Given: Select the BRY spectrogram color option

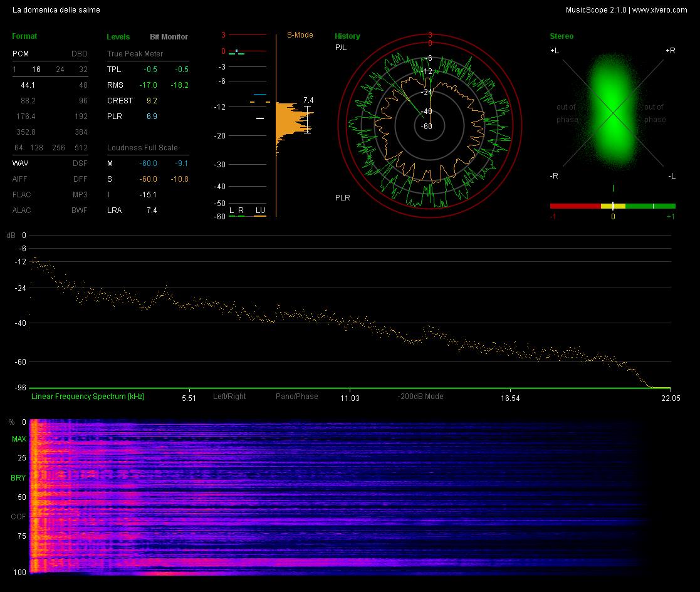Looking at the screenshot, I should tap(18, 478).
